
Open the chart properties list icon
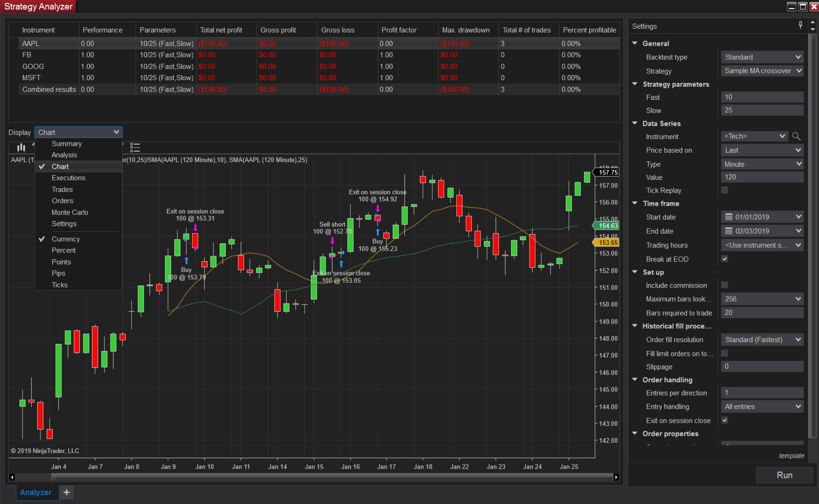click(135, 147)
